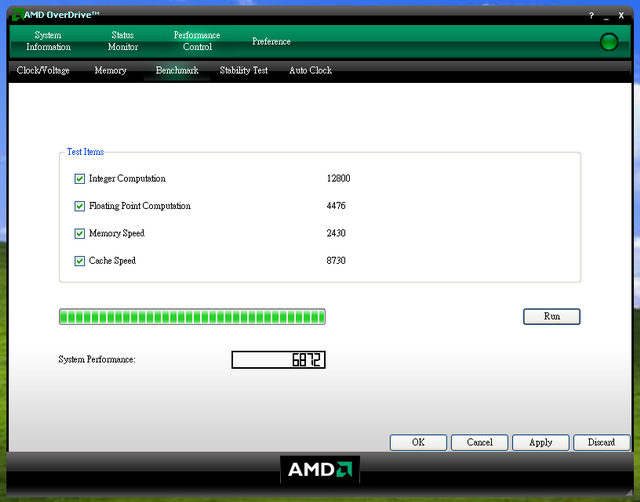The height and width of the screenshot is (502, 640).
Task: Click the System Performance score field
Action: point(278,360)
